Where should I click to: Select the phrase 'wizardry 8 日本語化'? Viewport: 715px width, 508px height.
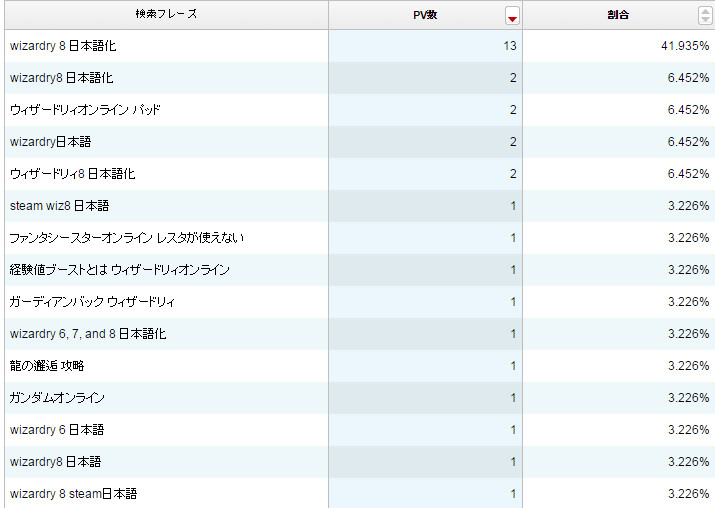63,46
